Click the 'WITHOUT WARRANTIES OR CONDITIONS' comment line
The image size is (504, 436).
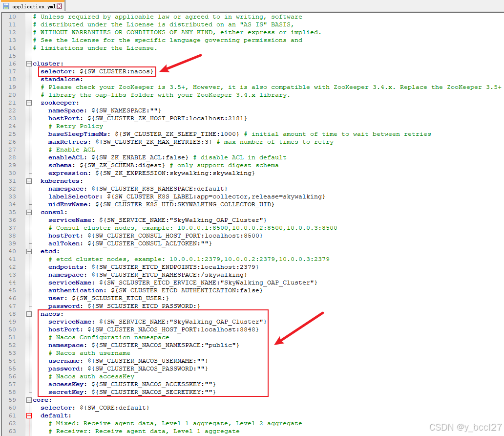[x=177, y=32]
